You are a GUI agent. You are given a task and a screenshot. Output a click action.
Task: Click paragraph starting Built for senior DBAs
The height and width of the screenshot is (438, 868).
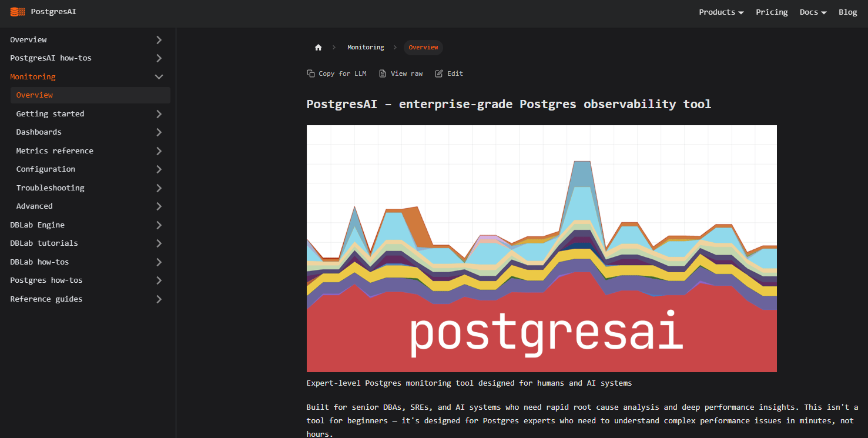pos(582,421)
